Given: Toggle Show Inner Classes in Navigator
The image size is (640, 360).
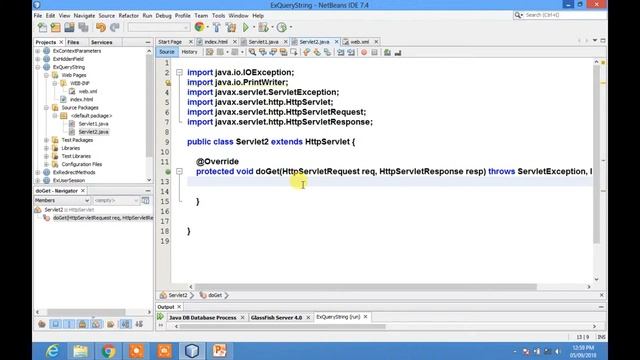Looking at the screenshot, I should [96, 324].
